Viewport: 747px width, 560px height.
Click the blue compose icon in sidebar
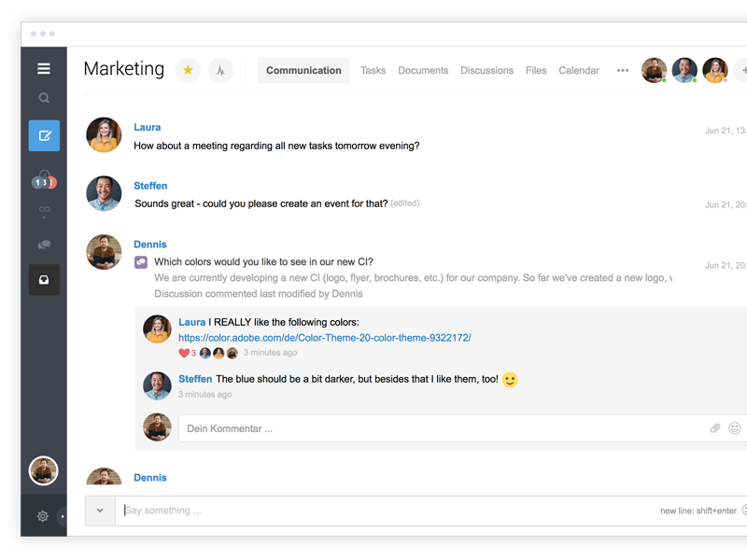[x=44, y=136]
